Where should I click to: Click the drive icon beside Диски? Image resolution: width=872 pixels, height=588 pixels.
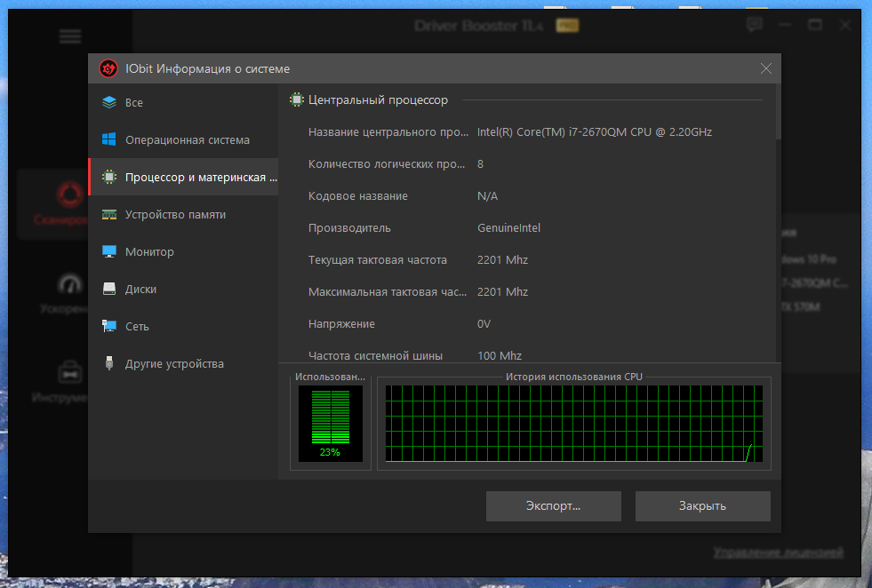(x=109, y=289)
